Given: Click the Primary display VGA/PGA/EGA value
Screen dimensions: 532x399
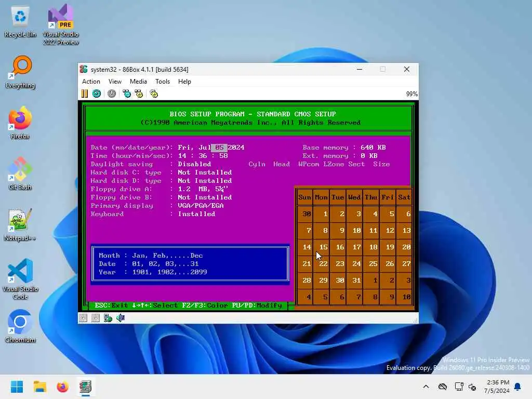Looking at the screenshot, I should [201, 206].
